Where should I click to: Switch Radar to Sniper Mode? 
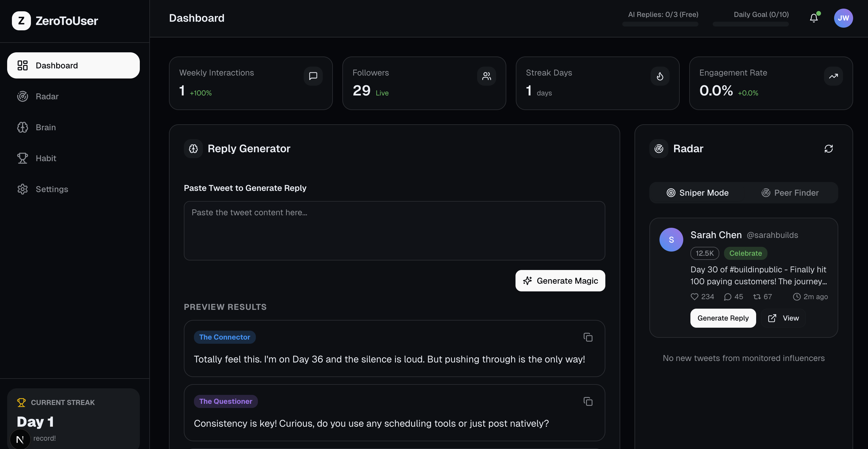tap(697, 193)
